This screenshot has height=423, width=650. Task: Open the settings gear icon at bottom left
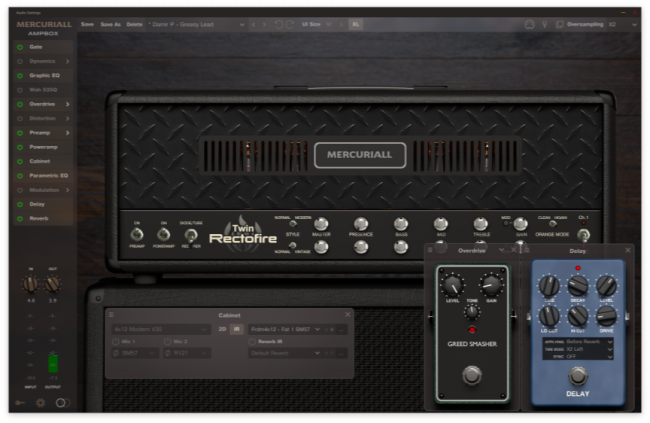(x=41, y=403)
